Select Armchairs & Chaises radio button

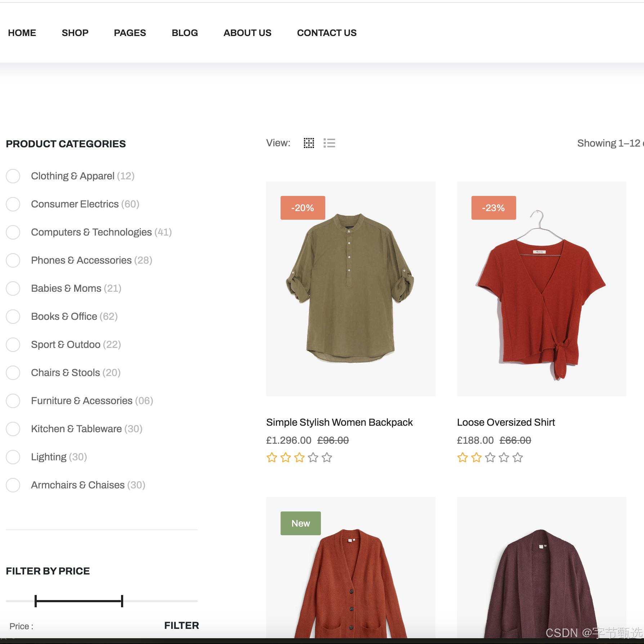[x=13, y=485]
